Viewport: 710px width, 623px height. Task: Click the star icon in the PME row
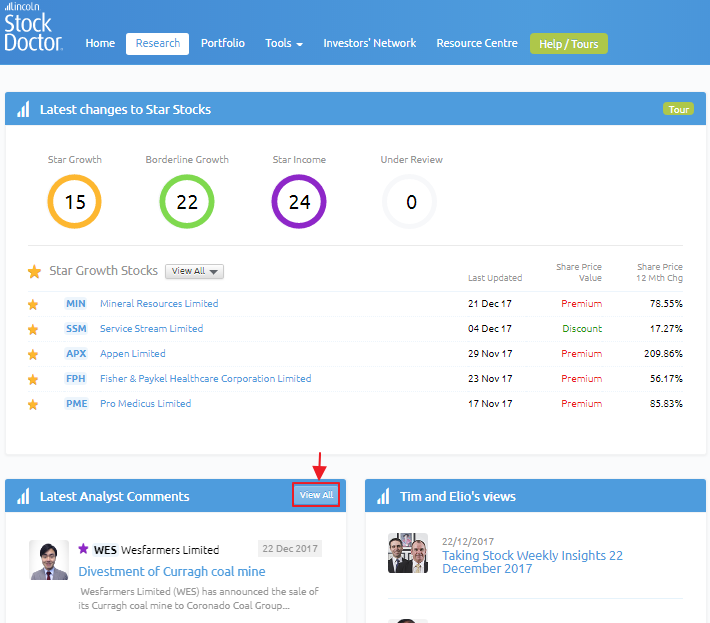click(x=33, y=404)
